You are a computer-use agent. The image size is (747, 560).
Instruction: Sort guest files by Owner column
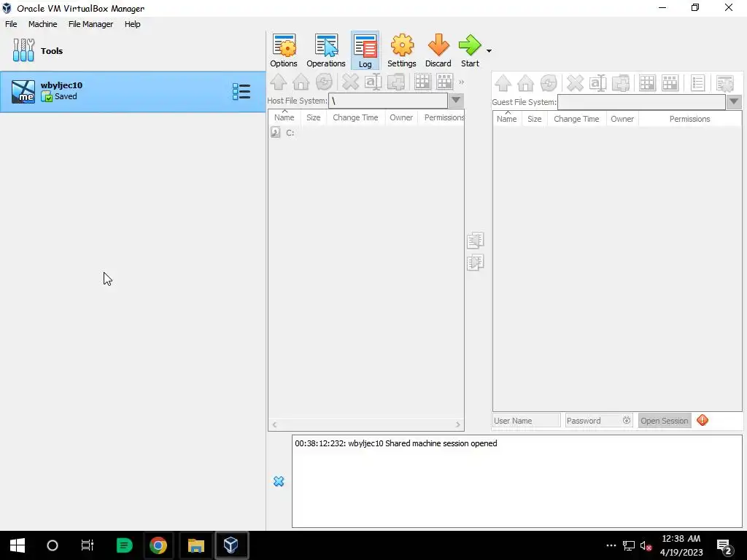[x=622, y=119]
